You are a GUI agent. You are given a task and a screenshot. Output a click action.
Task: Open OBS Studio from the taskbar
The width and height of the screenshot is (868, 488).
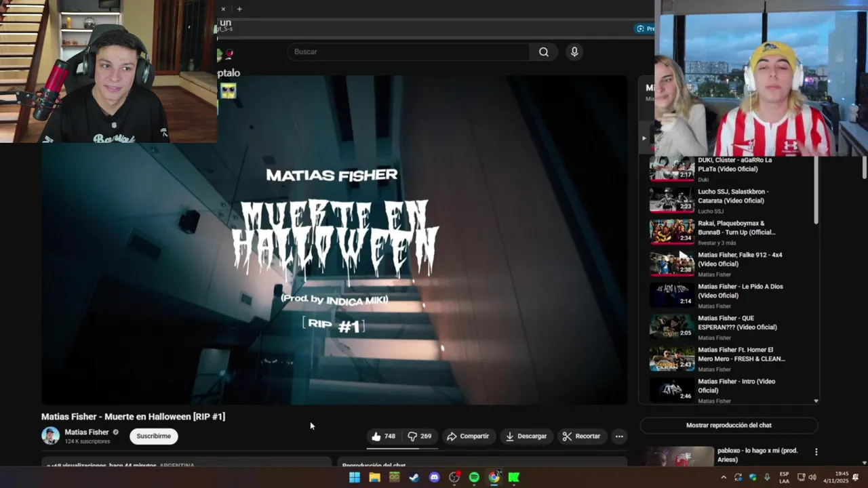[454, 477]
